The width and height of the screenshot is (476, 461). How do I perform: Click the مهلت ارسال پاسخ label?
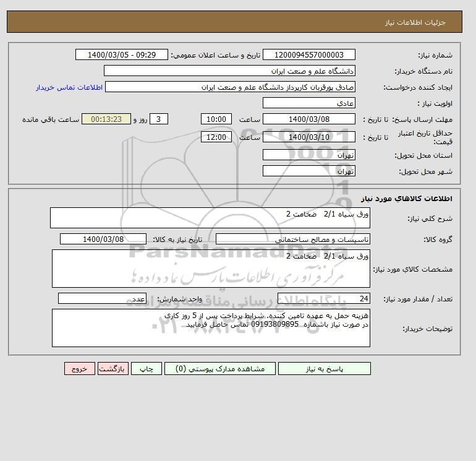click(x=422, y=119)
